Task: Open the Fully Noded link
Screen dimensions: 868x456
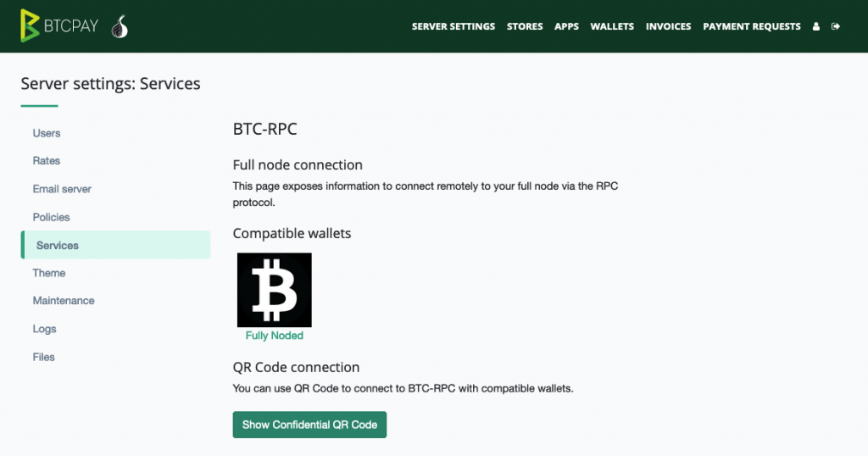Action: [x=275, y=336]
